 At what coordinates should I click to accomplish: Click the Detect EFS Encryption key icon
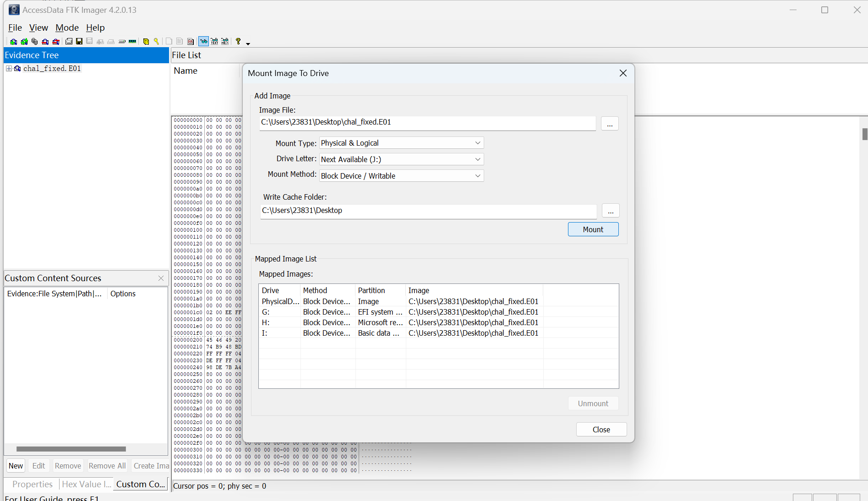tap(157, 42)
